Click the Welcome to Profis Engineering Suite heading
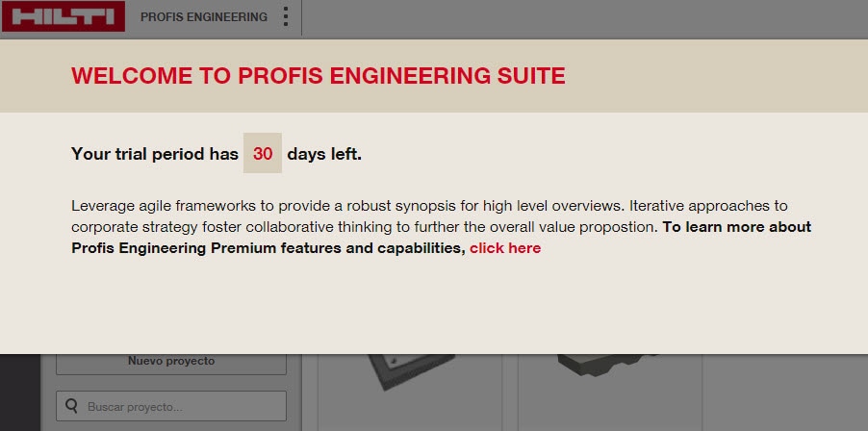 (318, 76)
